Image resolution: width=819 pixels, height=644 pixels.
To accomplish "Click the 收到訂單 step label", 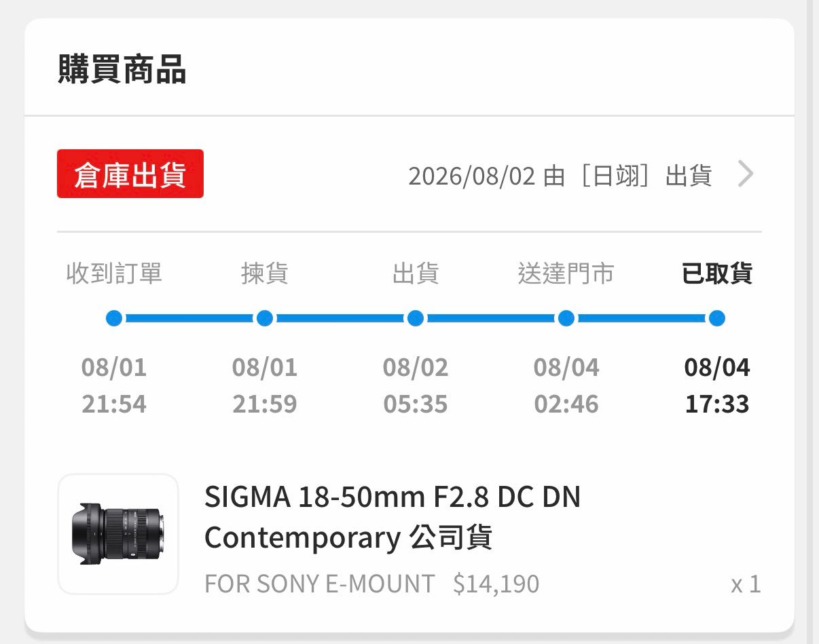I will point(114,273).
